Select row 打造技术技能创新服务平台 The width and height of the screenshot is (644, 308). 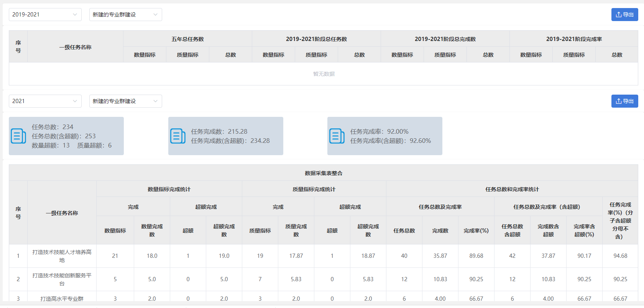pos(62,279)
